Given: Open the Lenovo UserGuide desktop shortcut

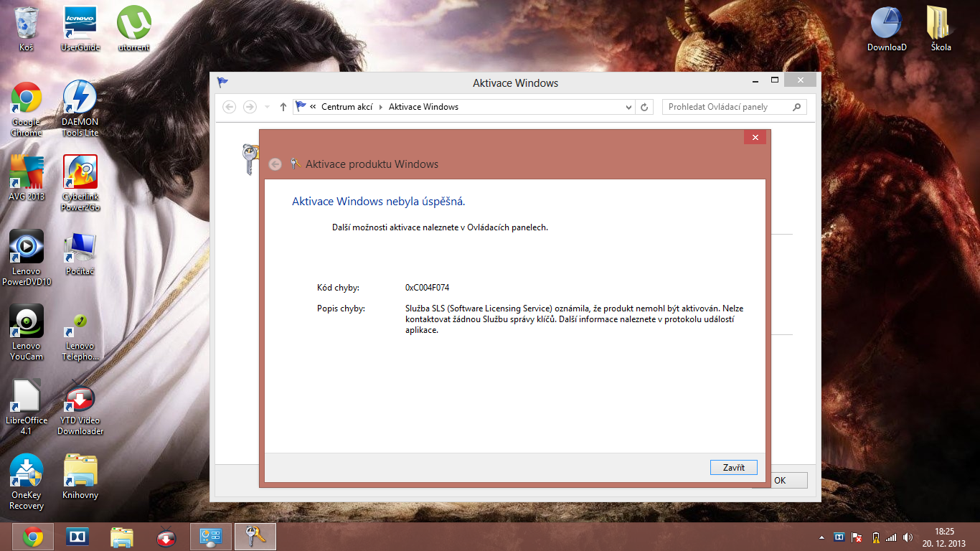Looking at the screenshot, I should point(80,29).
